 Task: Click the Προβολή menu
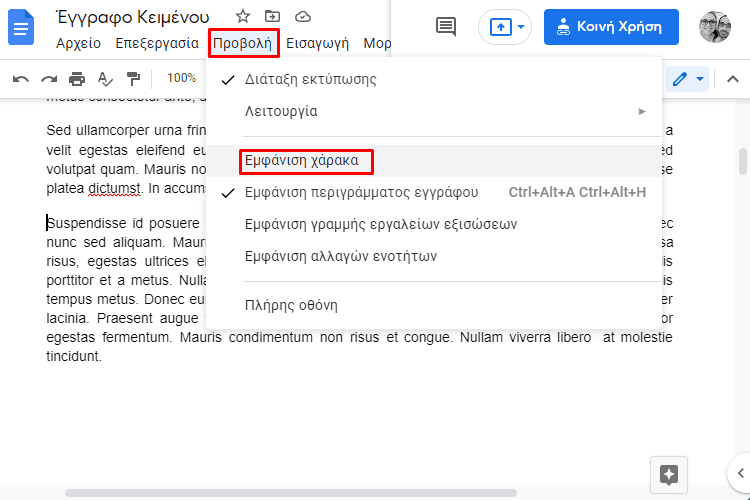(x=243, y=44)
